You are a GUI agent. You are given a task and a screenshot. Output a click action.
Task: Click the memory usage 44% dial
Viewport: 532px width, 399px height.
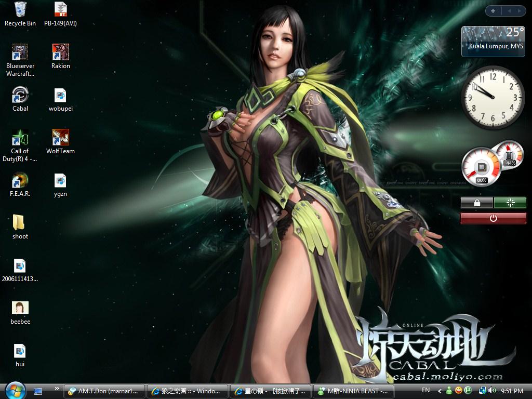(x=508, y=155)
